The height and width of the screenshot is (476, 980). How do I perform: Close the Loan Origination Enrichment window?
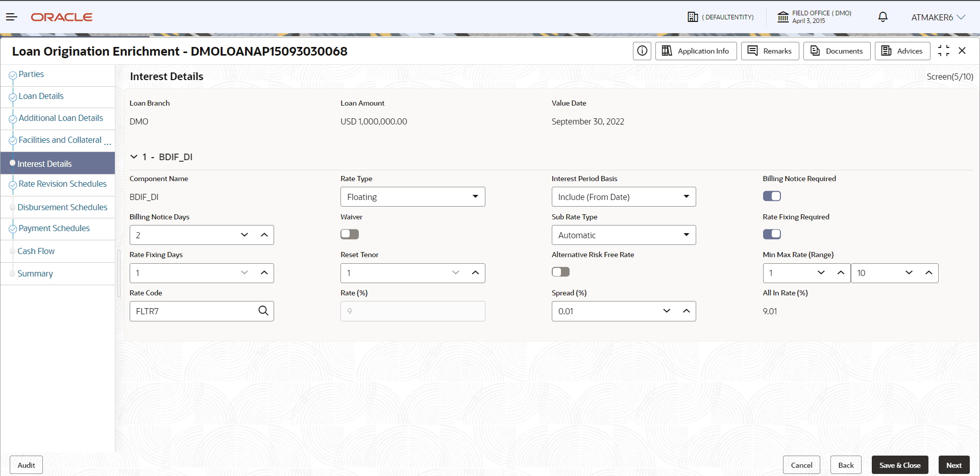pyautogui.click(x=962, y=51)
